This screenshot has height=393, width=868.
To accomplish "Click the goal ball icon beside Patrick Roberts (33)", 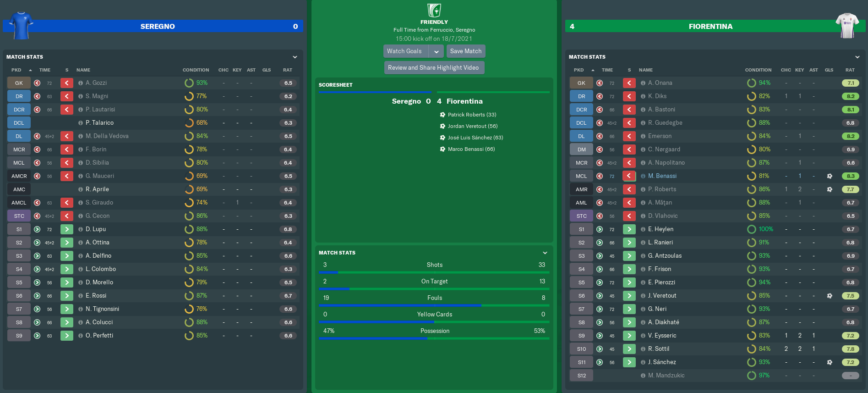I will [x=442, y=115].
